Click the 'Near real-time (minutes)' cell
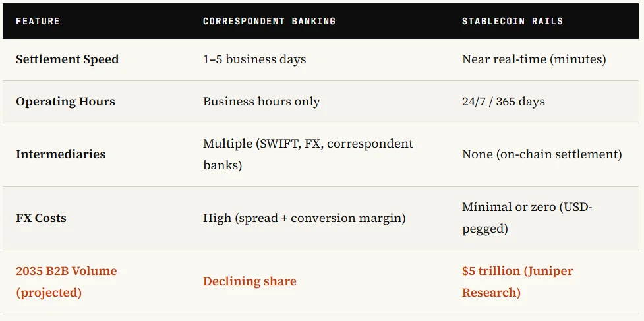The height and width of the screenshot is (321, 644). (x=533, y=59)
